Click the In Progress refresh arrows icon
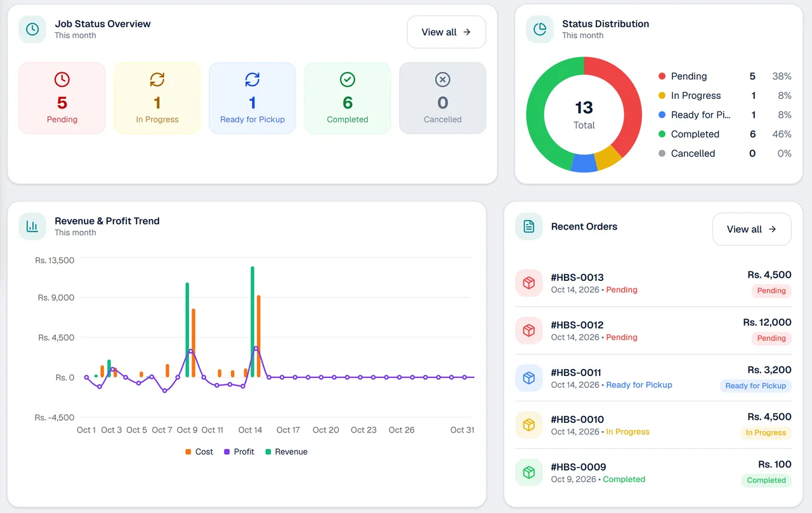812x513 pixels. tap(157, 79)
